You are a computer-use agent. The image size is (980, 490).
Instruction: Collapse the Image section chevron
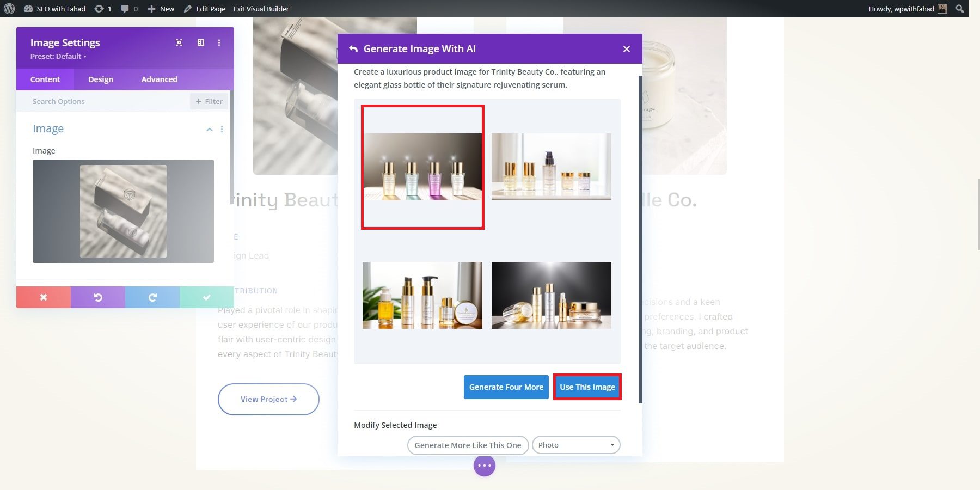(x=210, y=130)
